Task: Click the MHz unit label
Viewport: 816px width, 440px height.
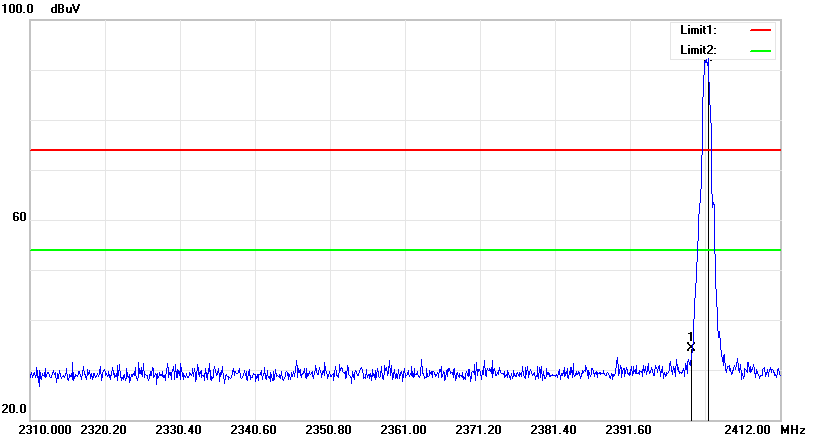Action: (793, 430)
